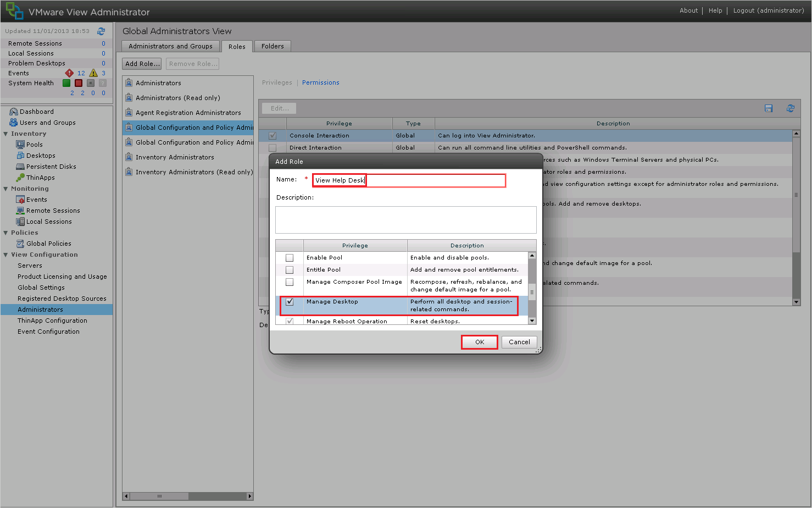Open Dashboard from the sidebar icon
The height and width of the screenshot is (508, 812).
(14, 112)
